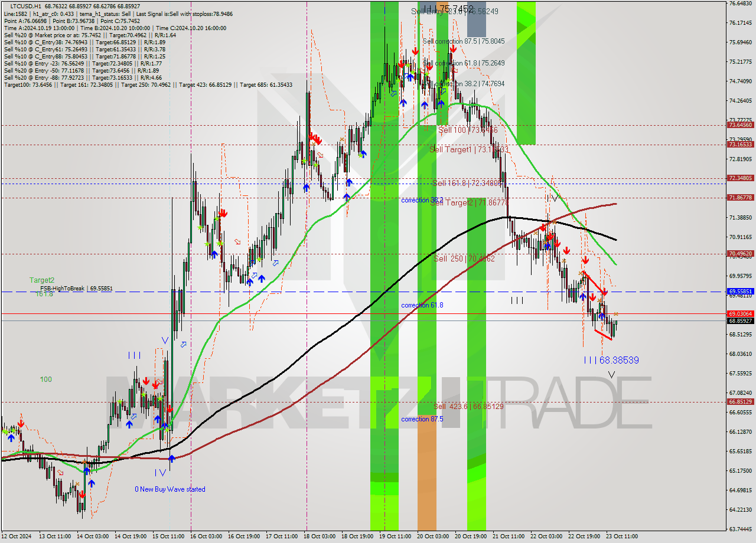Click the '18 Oct 03:00' time axis label

click(x=320, y=537)
